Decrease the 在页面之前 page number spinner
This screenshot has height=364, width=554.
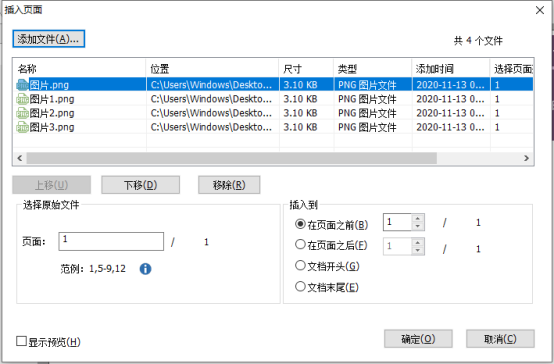coord(418,226)
